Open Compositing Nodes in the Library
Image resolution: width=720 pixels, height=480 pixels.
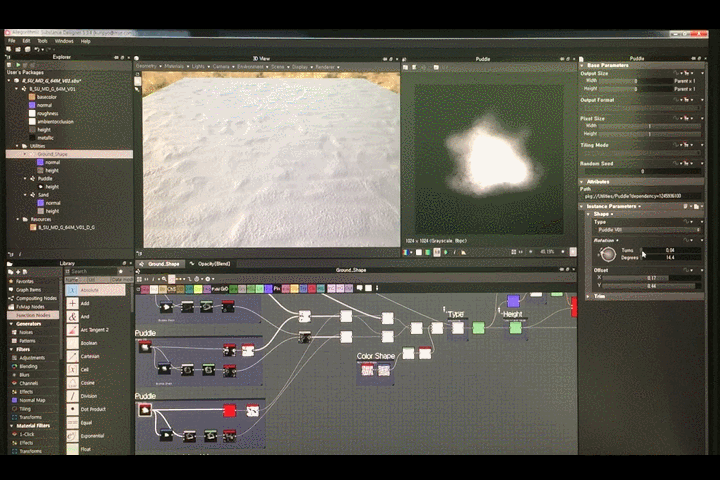(35, 298)
